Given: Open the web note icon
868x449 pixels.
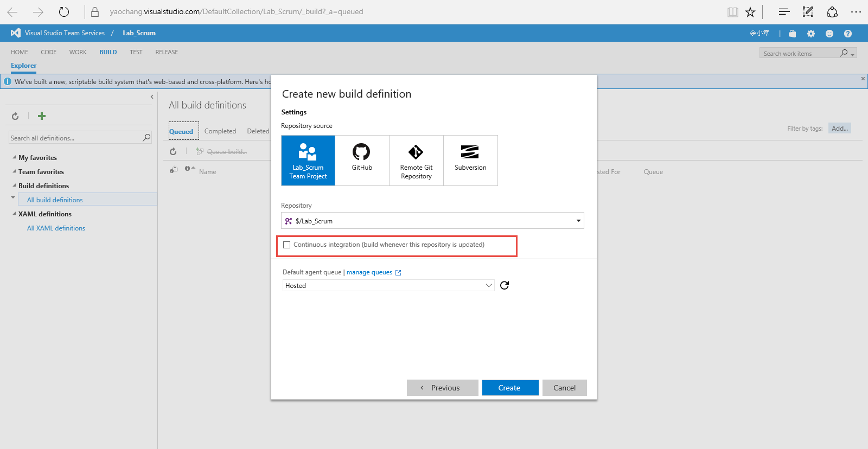Looking at the screenshot, I should (808, 11).
